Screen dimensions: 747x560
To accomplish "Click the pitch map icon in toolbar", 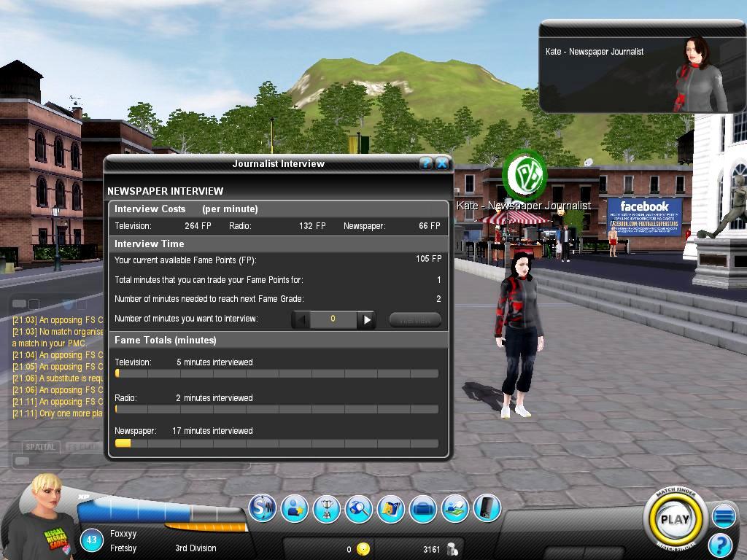I will [455, 508].
